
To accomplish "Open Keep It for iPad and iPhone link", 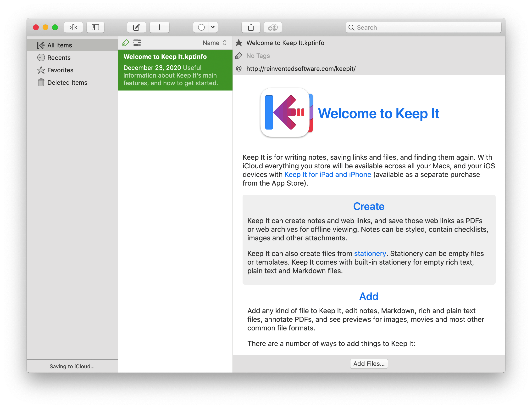I will pos(327,175).
